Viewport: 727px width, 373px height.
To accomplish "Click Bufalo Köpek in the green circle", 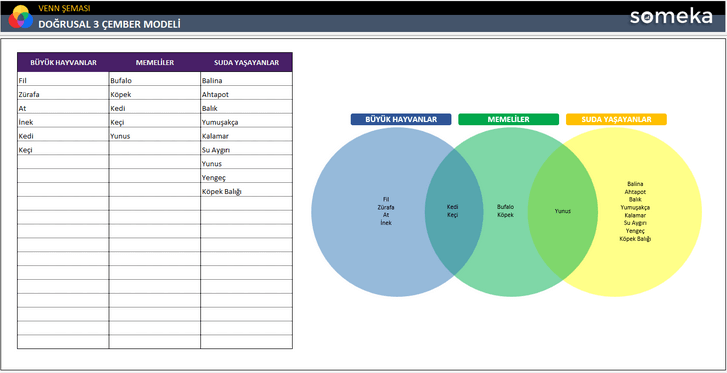I will coord(505,211).
